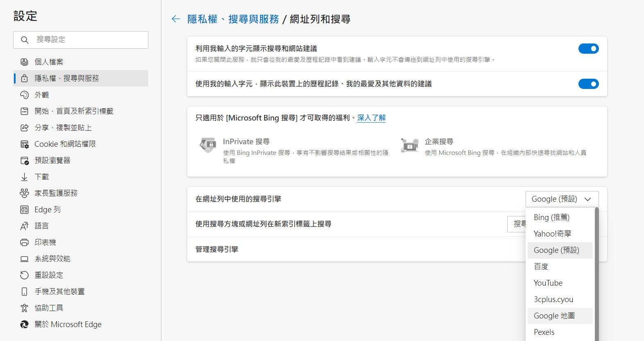Click the InPrivate 搜尋 shield icon
The width and height of the screenshot is (644, 341).
click(208, 145)
